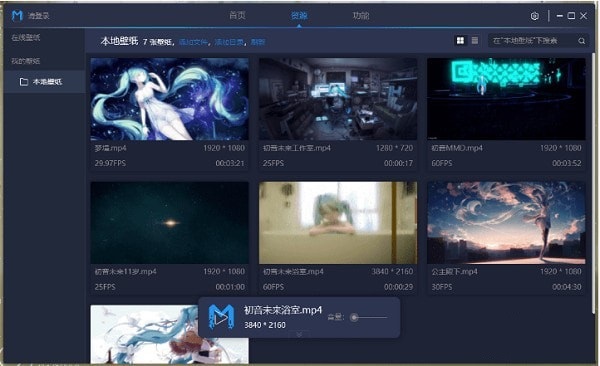The width and height of the screenshot is (600, 366).
Task: Click the 00:01:00 duration text
Action: click(x=230, y=287)
